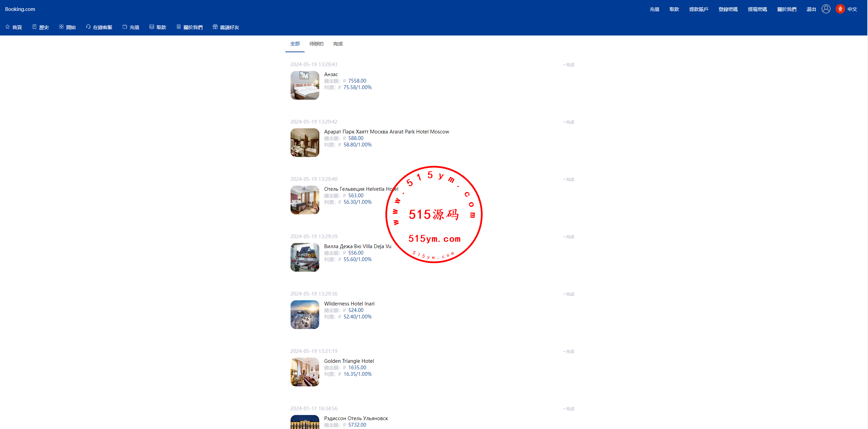
Task: Open 提款賬戶 withdrawal account link
Action: pos(698,9)
